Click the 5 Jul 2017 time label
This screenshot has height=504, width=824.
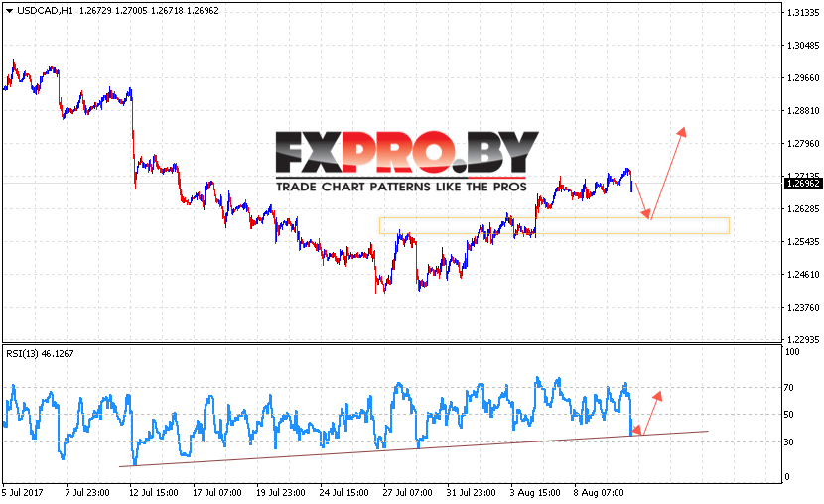click(x=23, y=492)
